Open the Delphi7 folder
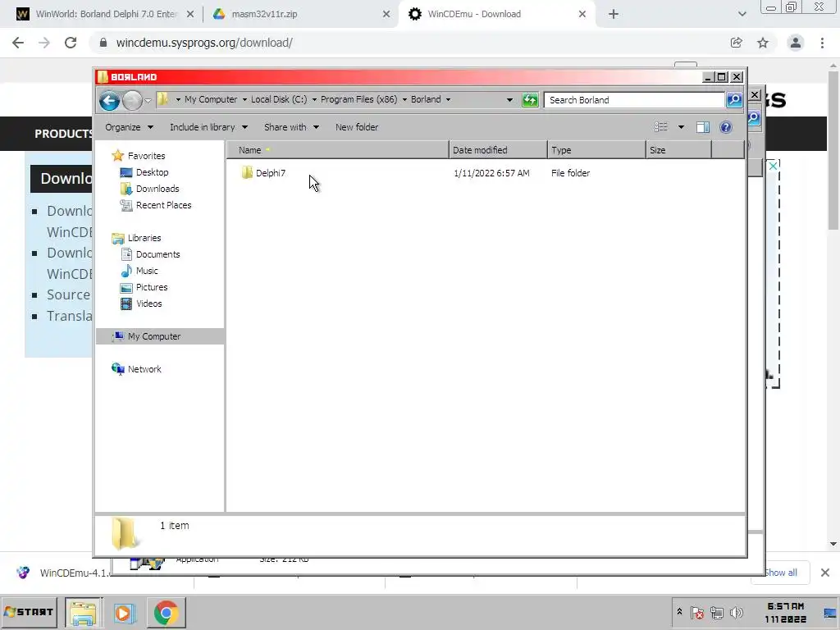Image resolution: width=840 pixels, height=630 pixels. 271,173
